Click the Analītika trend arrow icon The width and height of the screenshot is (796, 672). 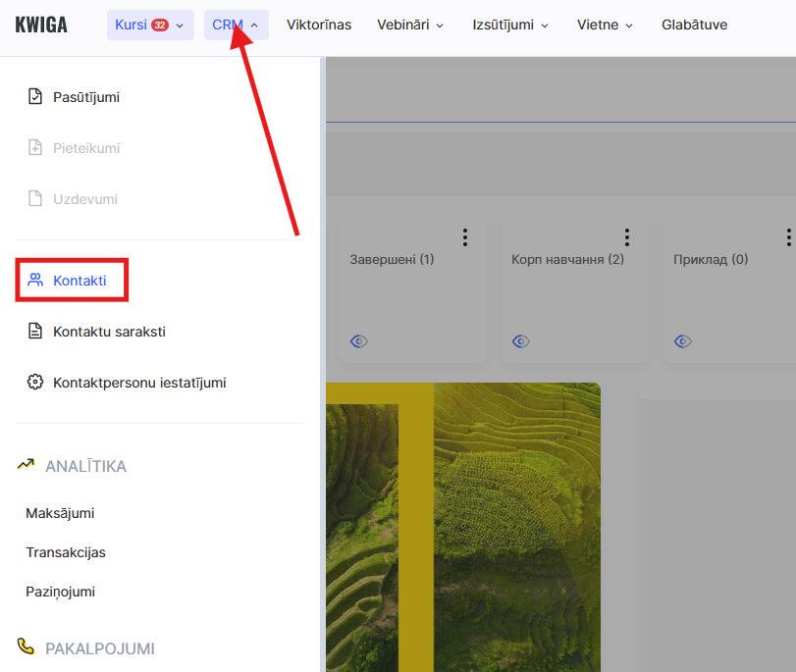[x=27, y=466]
